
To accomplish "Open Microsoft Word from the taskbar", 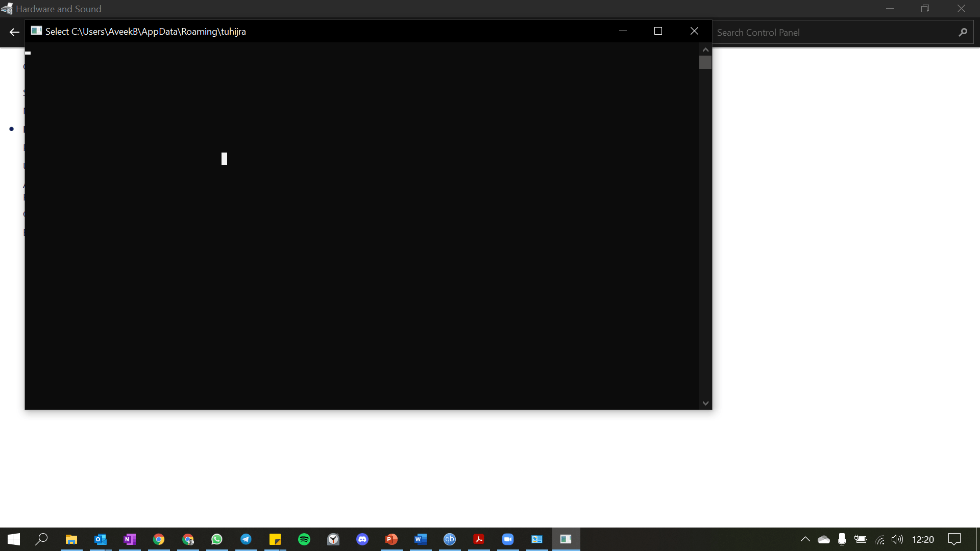I will (421, 539).
